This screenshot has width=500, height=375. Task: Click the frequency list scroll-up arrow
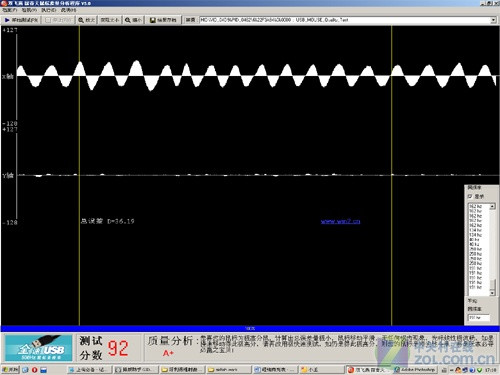(x=492, y=207)
